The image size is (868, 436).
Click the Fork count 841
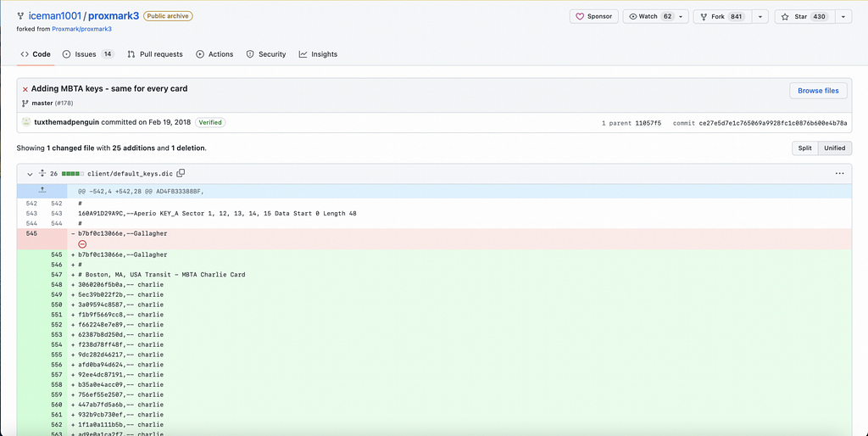736,17
